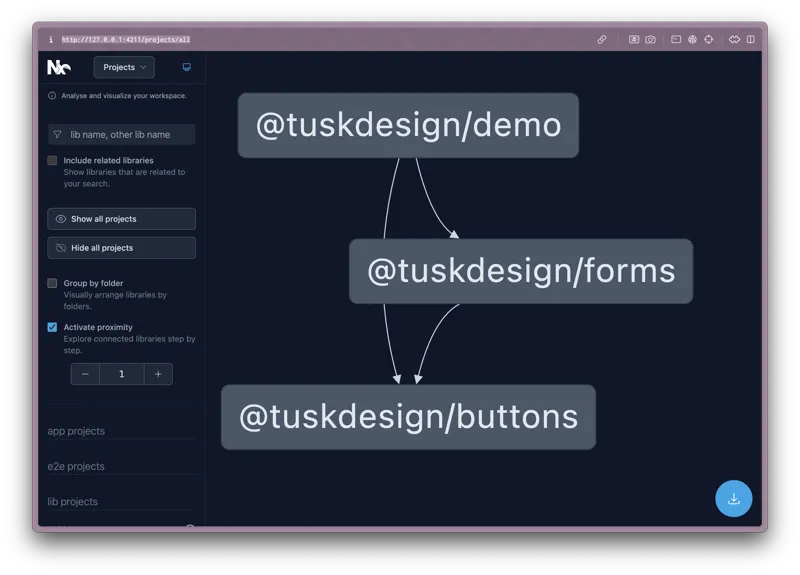This screenshot has height=575, width=800.
Task: Toggle the theme monitor icon in sidebar header
Action: click(187, 67)
